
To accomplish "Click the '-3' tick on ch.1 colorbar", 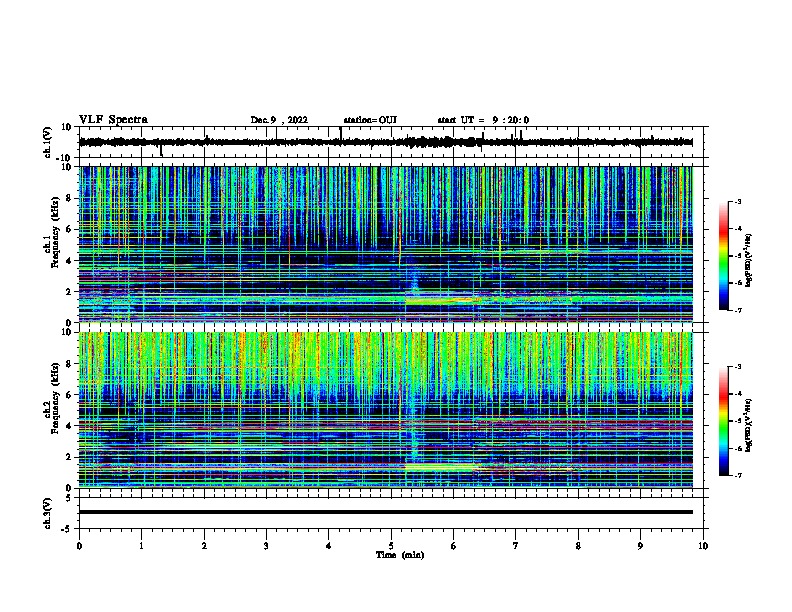I will (x=737, y=201).
